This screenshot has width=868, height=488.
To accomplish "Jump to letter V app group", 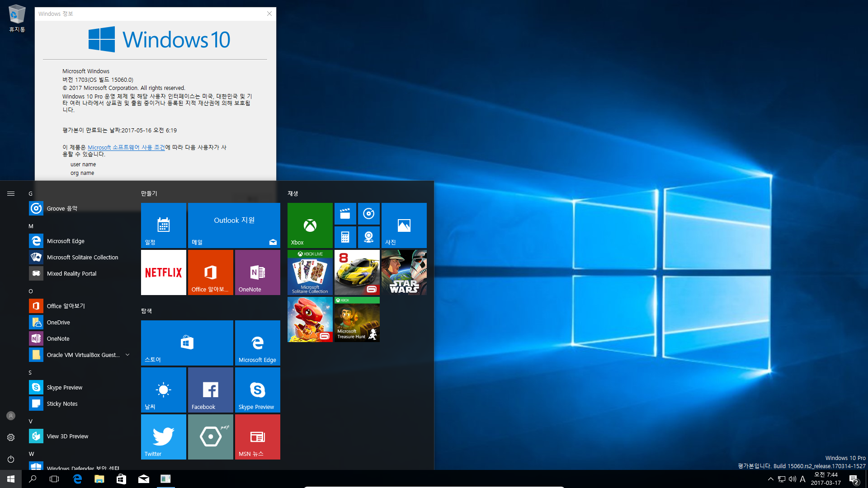I will (x=31, y=421).
